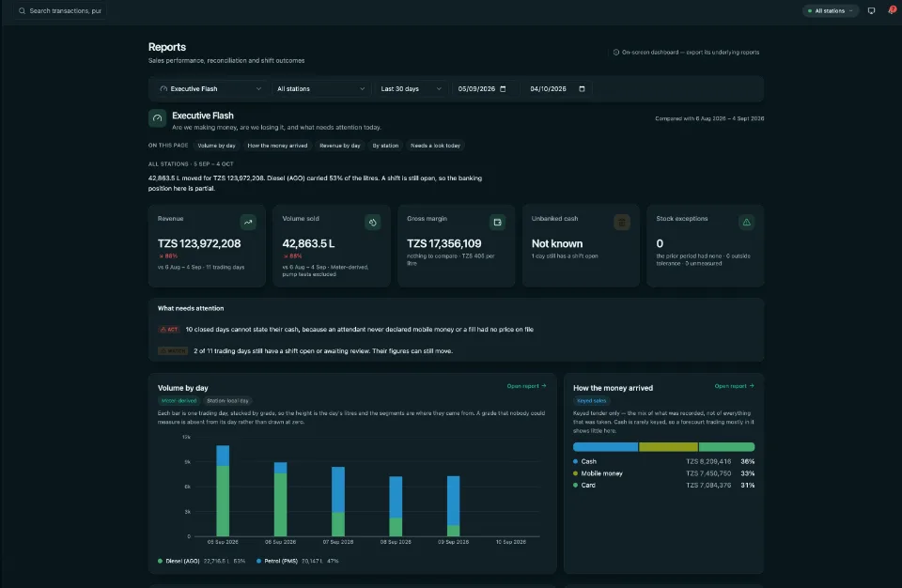902x588 pixels.
Task: Open the All stations filter dropdown in the filter bar
Action: coord(321,89)
